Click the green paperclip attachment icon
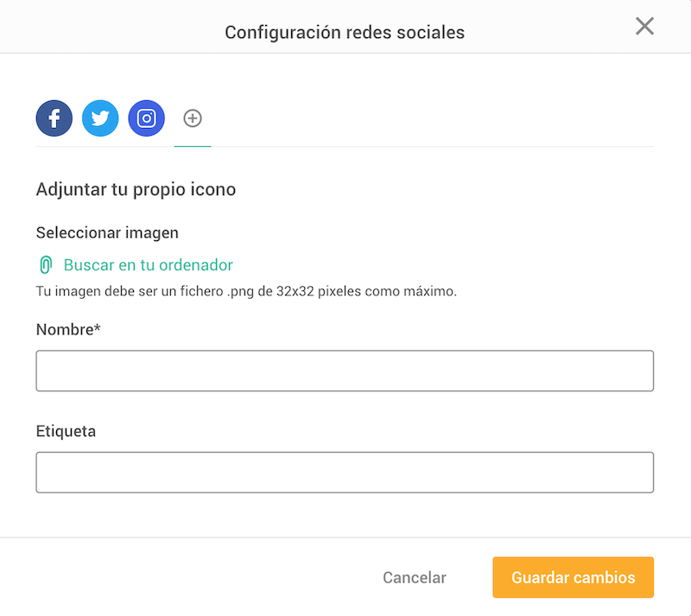691x616 pixels. pos(46,264)
